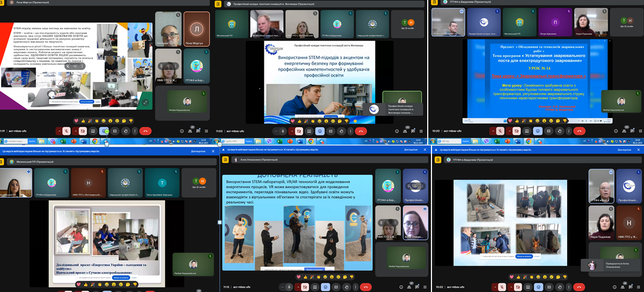Show participants list in the 11:19 meeting

(190, 131)
